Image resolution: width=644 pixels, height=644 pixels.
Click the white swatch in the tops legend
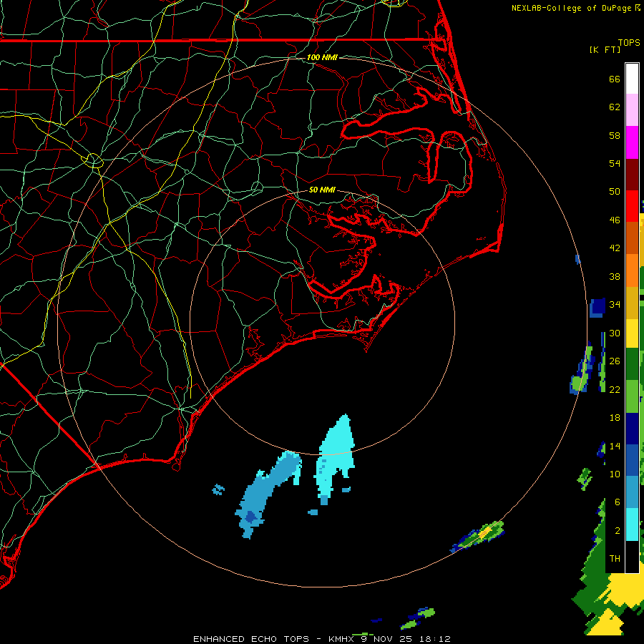click(632, 79)
